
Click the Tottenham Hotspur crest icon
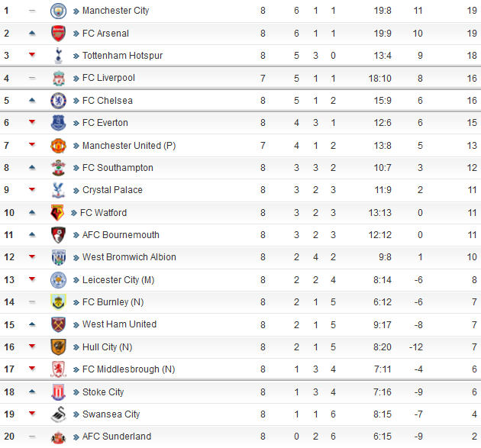tap(58, 56)
